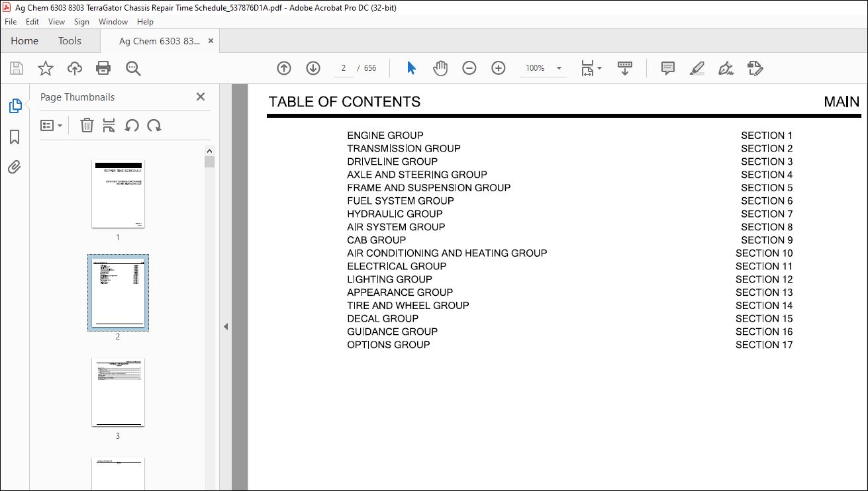868x491 pixels.
Task: Open the find text magnifier tool
Action: pyautogui.click(x=133, y=68)
